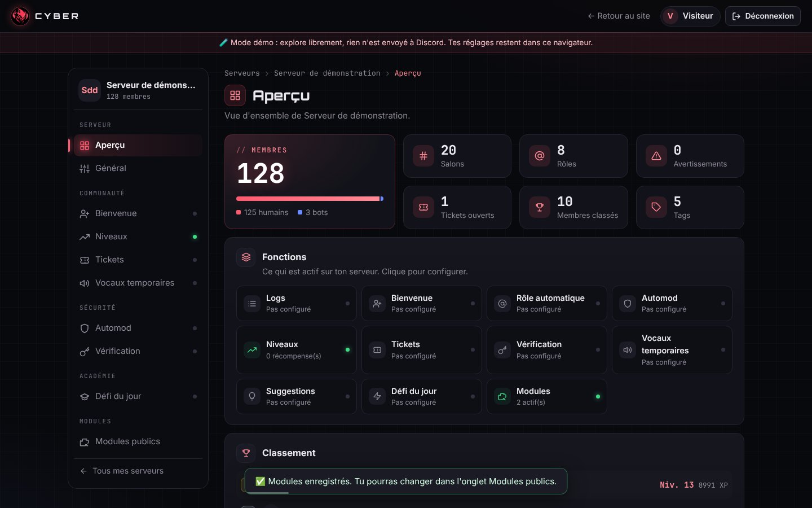Open Défi du jour in sidebar
Image resolution: width=812 pixels, height=508 pixels.
pyautogui.click(x=138, y=396)
